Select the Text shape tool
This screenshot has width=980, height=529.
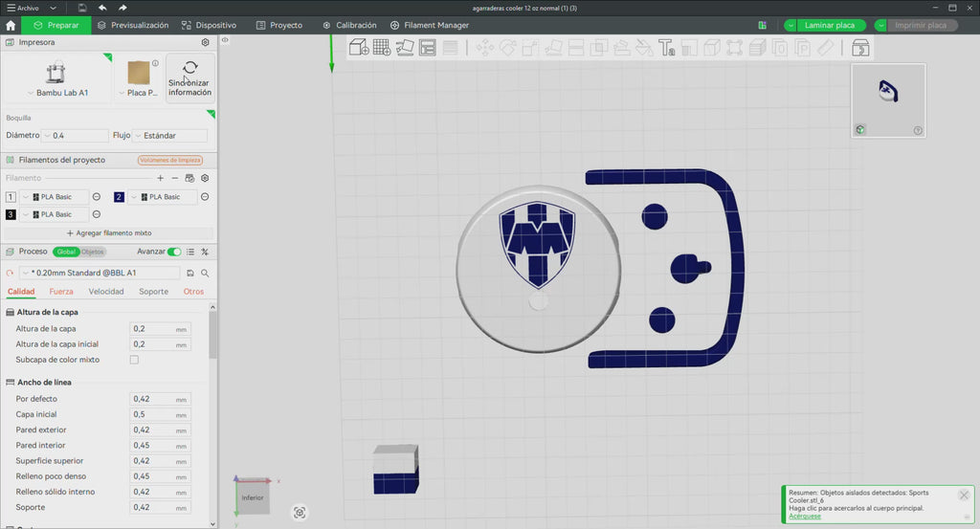(667, 48)
